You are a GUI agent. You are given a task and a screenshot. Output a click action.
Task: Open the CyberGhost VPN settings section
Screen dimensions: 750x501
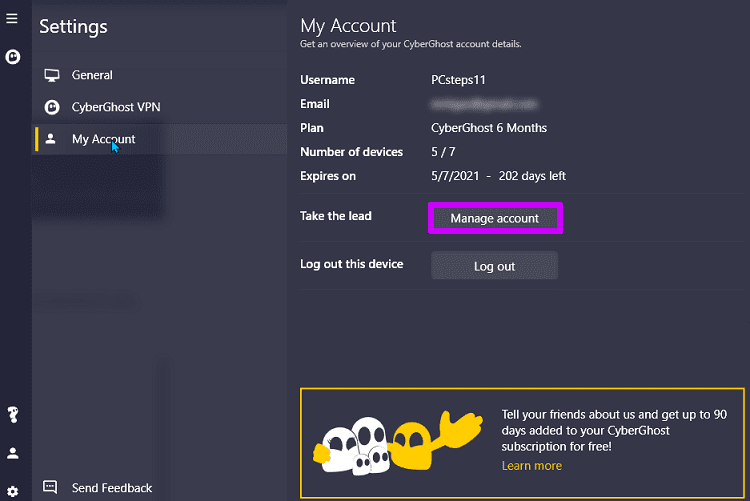tap(161, 107)
